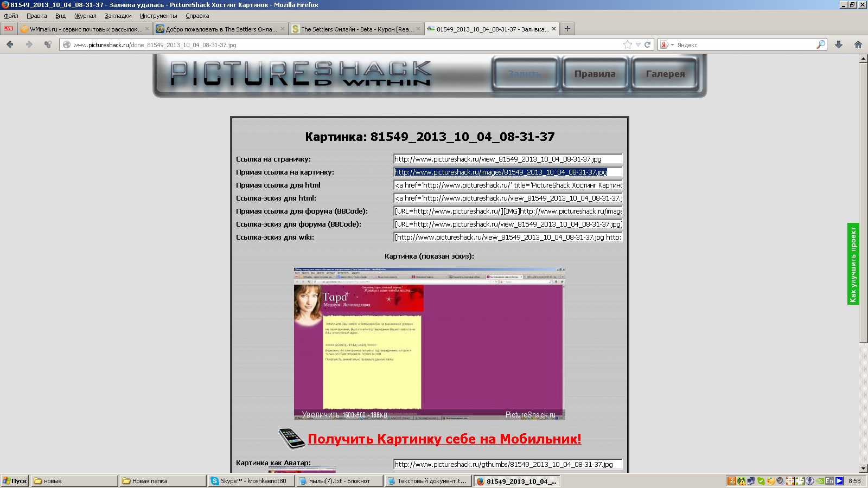
Task: Click the PictureShack logo
Action: click(x=301, y=74)
